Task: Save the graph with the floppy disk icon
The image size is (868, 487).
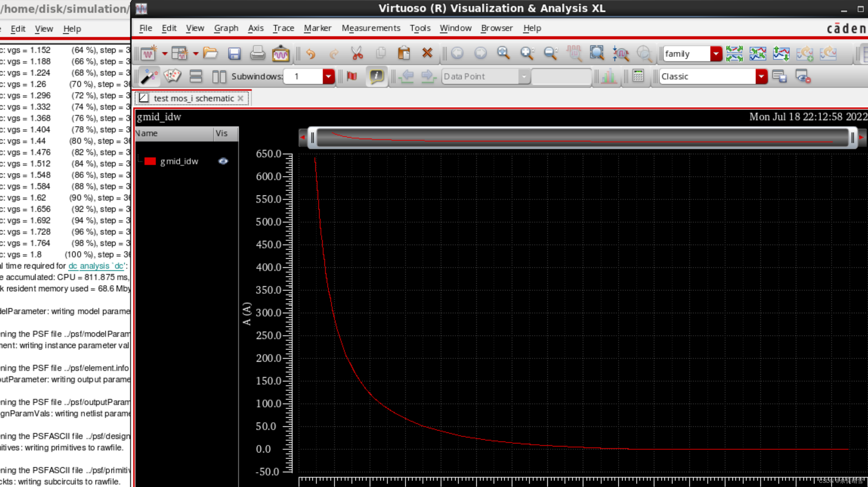Action: [x=234, y=53]
